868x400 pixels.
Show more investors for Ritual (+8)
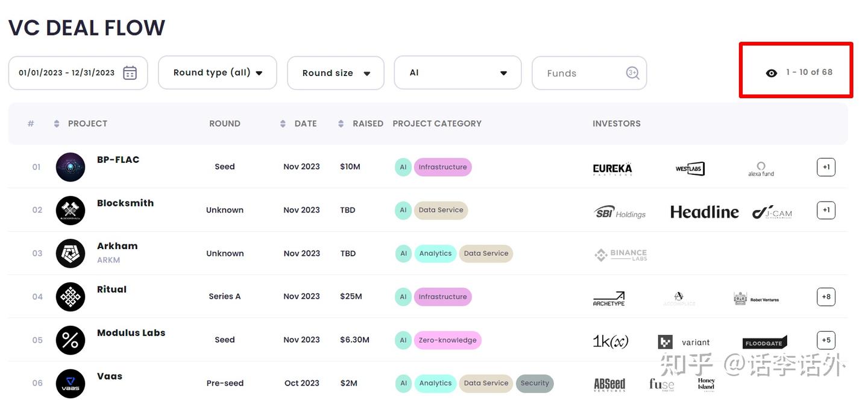[826, 297]
